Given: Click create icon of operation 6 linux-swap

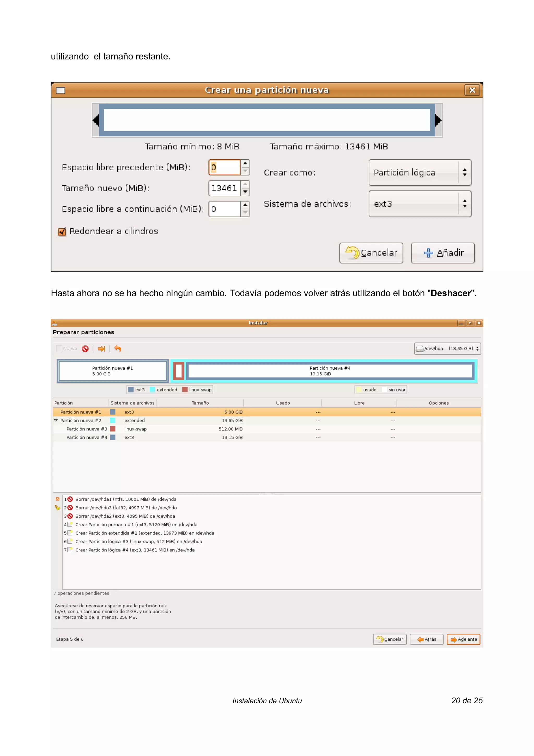Looking at the screenshot, I should point(70,541).
